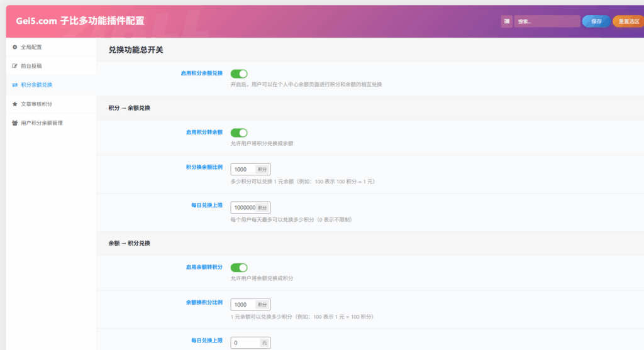Click the users icon beside 用户积分余额管理

tap(15, 123)
